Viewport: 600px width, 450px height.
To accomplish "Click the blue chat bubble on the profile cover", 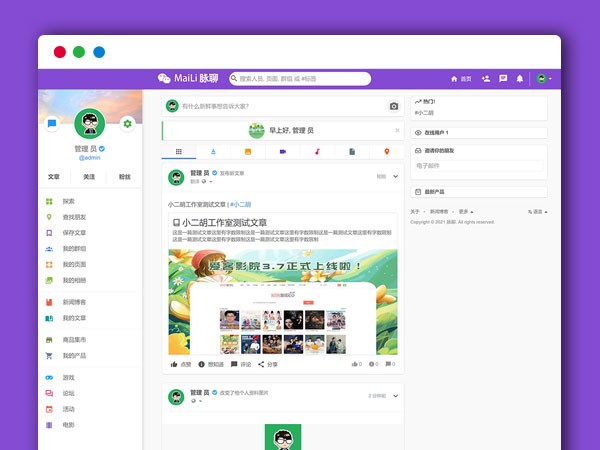I will [52, 124].
